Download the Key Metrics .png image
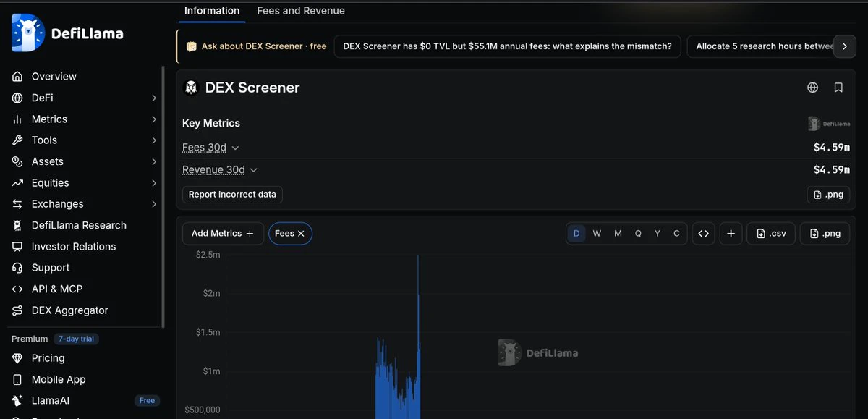Viewport: 868px width, 419px height. pos(828,195)
